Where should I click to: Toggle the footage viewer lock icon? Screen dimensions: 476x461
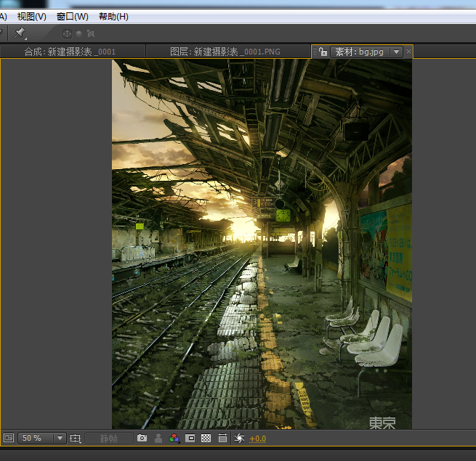(x=323, y=52)
